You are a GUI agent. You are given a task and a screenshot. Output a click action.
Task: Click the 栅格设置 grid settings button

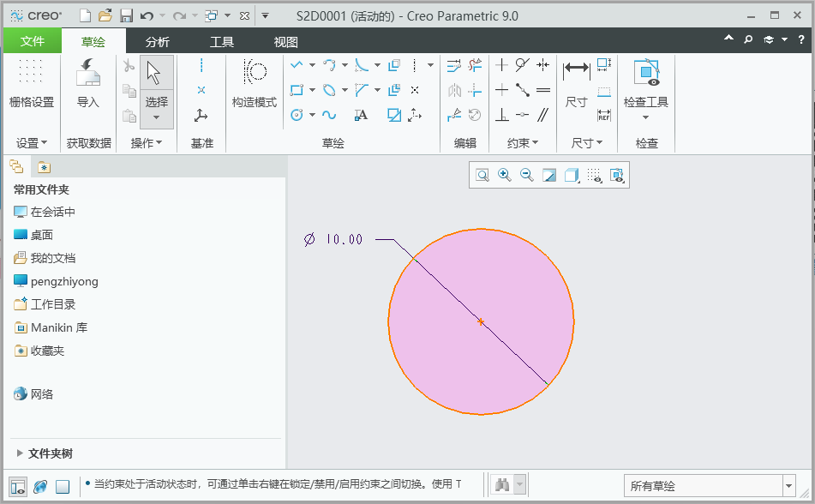31,83
